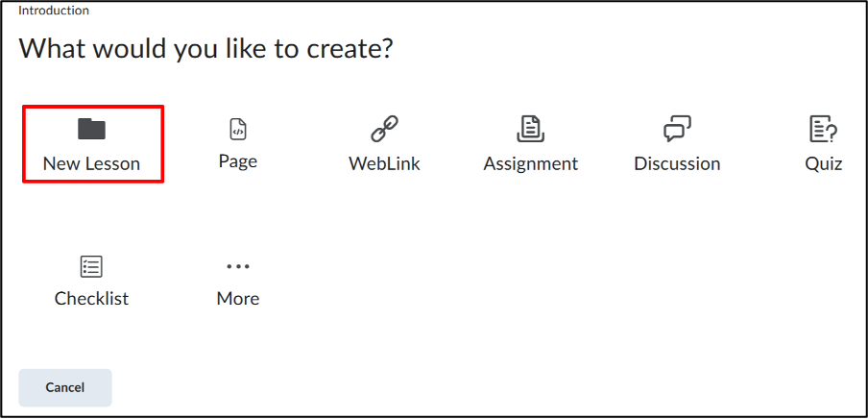Click the Introduction module title text
The height and width of the screenshot is (419, 868).
(x=54, y=10)
